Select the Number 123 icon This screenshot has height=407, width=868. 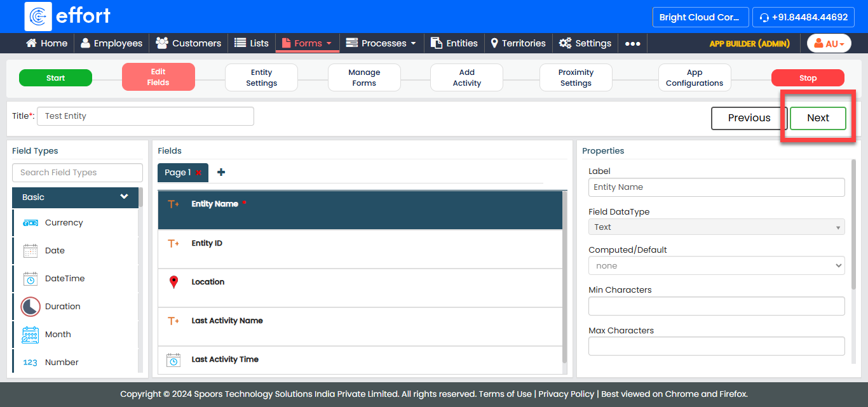click(30, 363)
